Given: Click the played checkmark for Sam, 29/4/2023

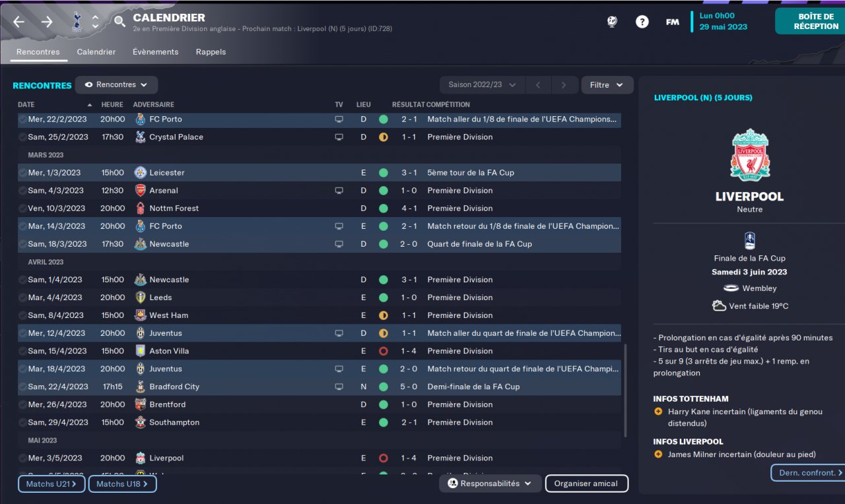Looking at the screenshot, I should point(23,422).
